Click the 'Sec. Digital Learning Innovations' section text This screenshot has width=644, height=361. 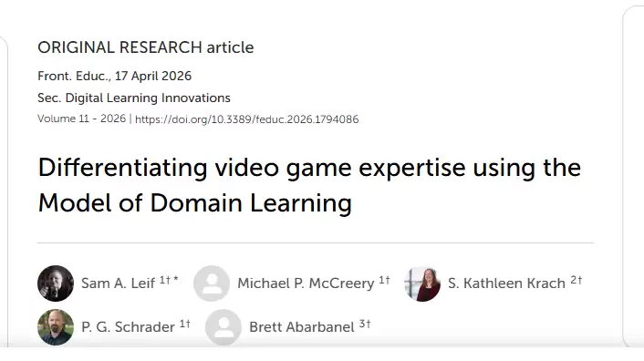coord(134,98)
